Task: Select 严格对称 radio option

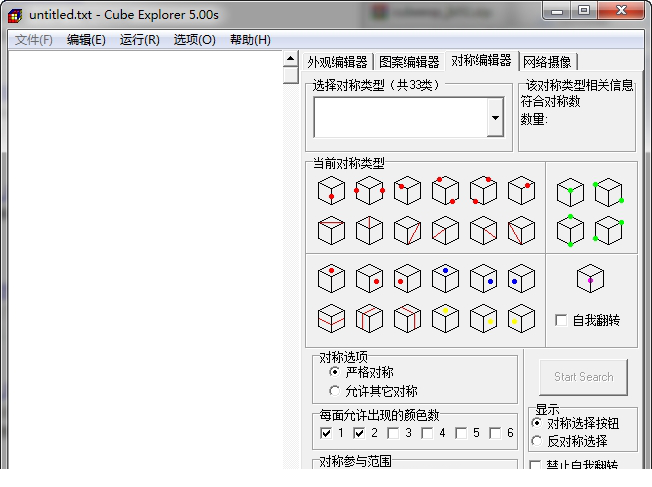Action: pyautogui.click(x=334, y=372)
